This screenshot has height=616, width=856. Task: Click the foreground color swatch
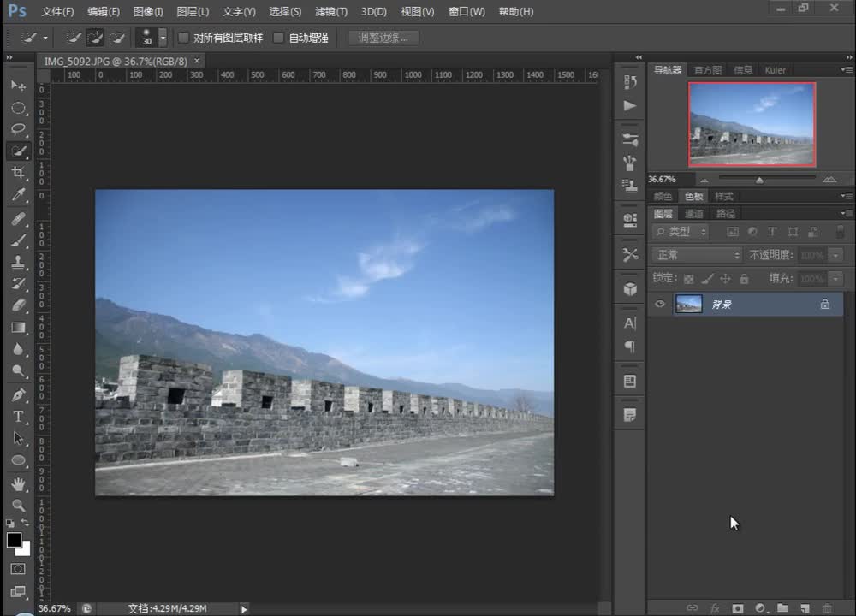(x=14, y=540)
